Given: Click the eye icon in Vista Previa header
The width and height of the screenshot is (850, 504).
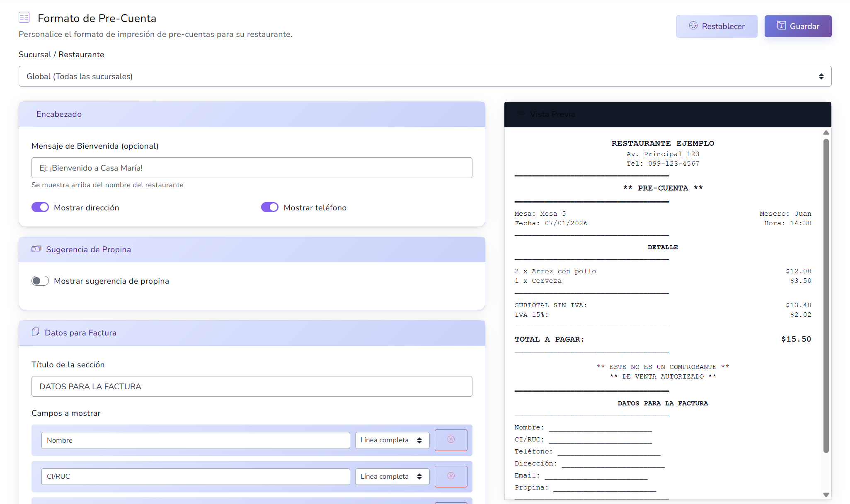Looking at the screenshot, I should (521, 114).
